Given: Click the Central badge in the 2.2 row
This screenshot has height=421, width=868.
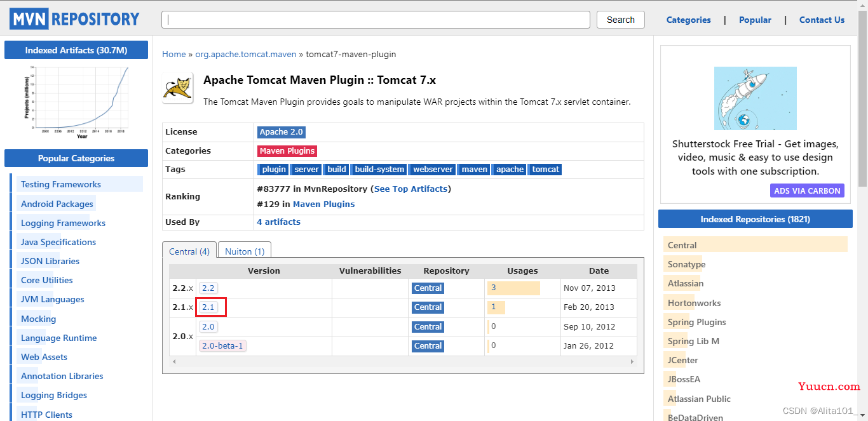Looking at the screenshot, I should pos(428,288).
